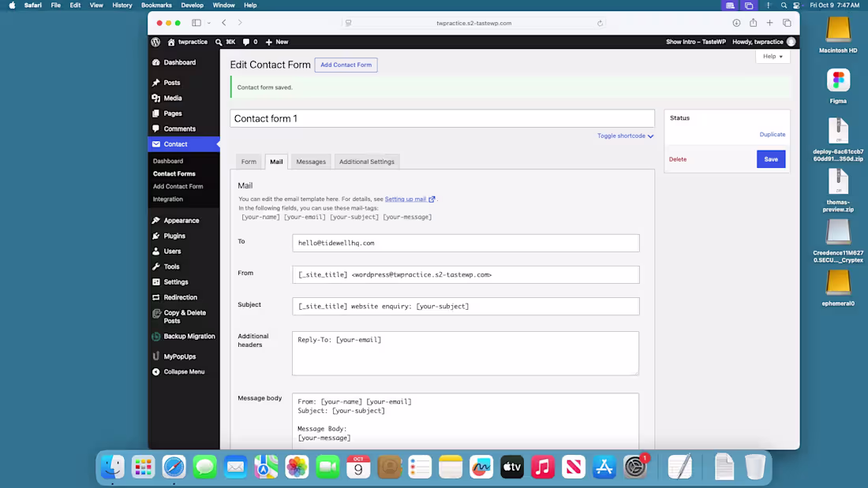Open Integration submenu item under Contact
Image resolution: width=868 pixels, height=488 pixels.
[168, 199]
